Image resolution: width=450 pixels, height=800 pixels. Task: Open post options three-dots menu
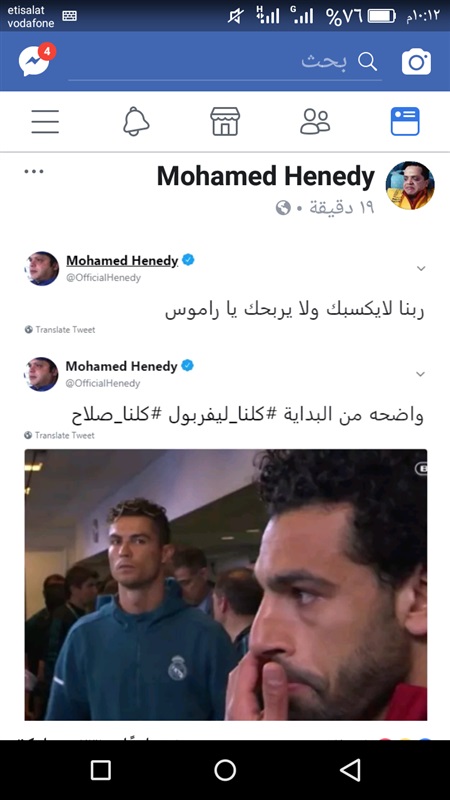(34, 171)
